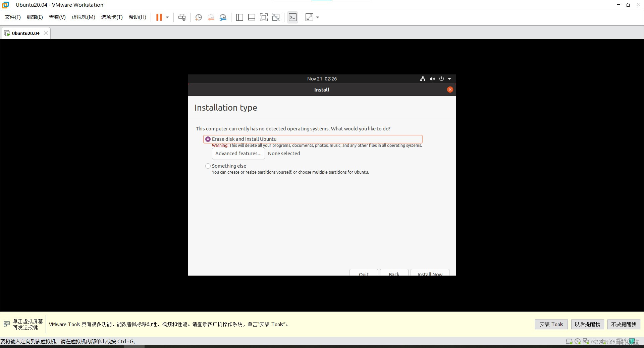Take a snapshot of this virtual machine
644x348 pixels.
coord(199,17)
